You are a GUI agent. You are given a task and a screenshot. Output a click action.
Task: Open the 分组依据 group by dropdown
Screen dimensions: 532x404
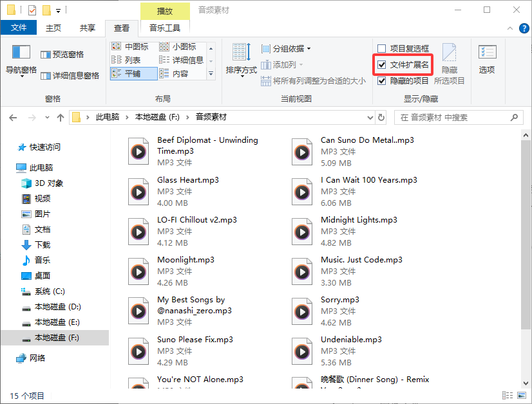pos(286,49)
